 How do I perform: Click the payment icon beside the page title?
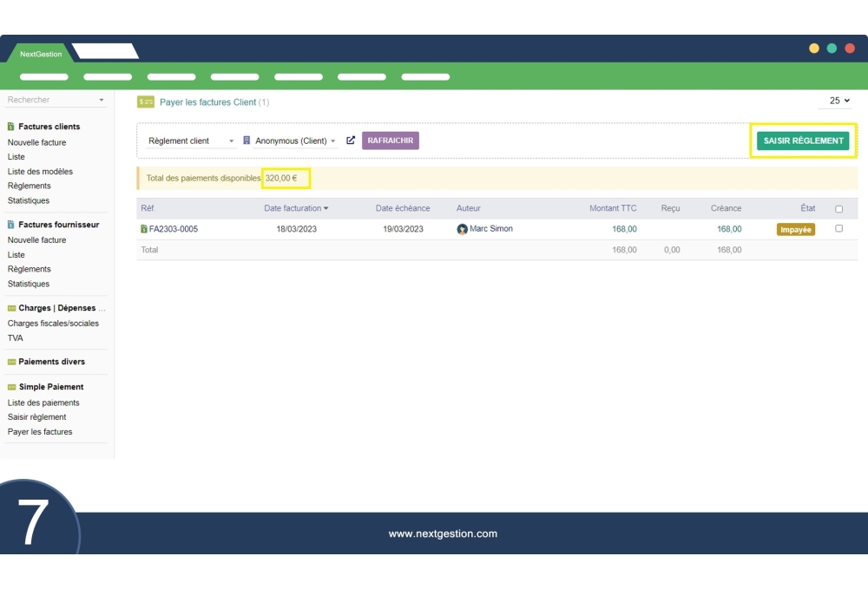coord(146,102)
